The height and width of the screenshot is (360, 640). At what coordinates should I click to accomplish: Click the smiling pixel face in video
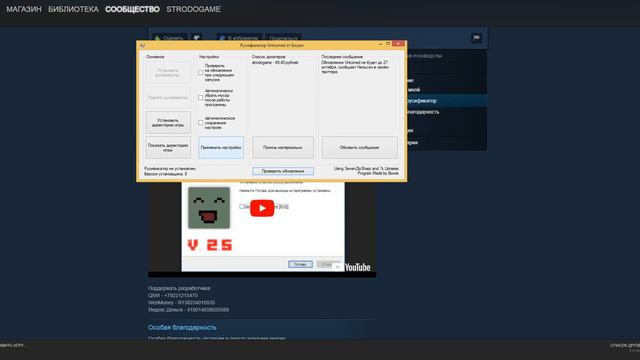(x=209, y=208)
